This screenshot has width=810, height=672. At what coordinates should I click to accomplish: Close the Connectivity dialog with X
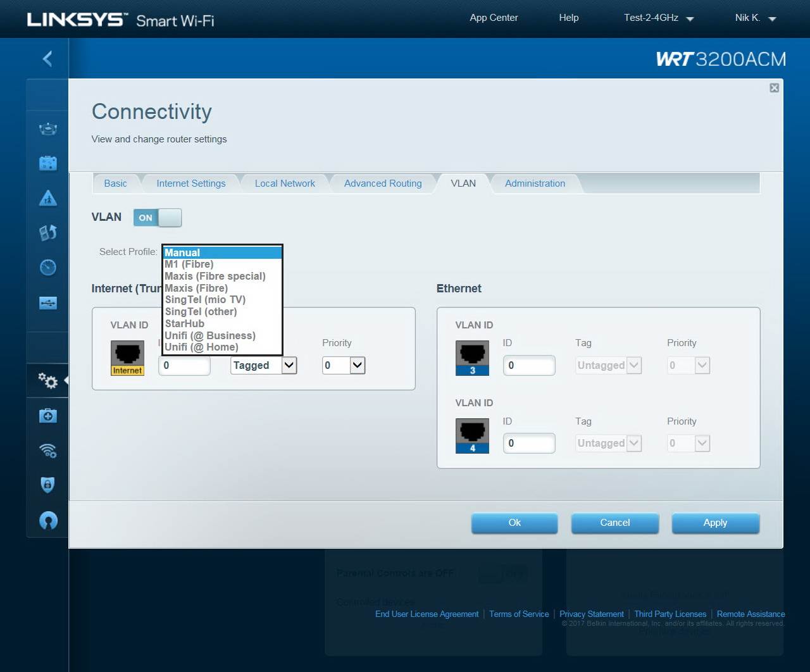click(774, 88)
